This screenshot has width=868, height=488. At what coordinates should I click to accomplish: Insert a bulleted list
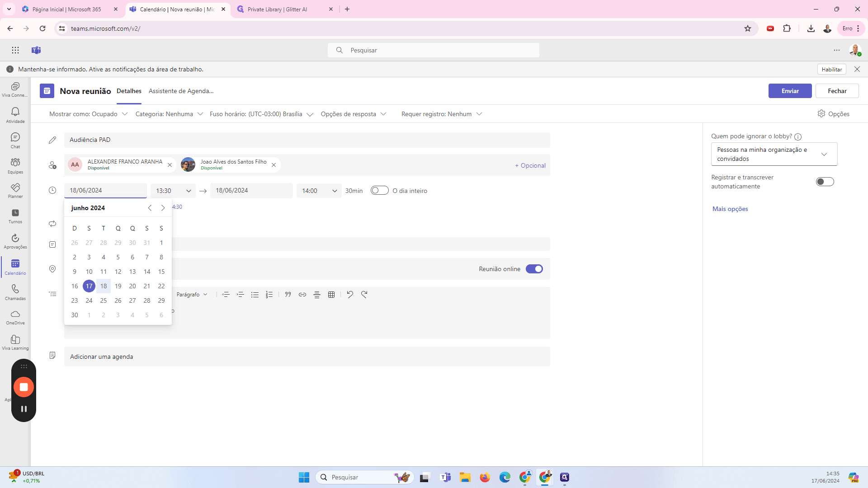pyautogui.click(x=255, y=295)
